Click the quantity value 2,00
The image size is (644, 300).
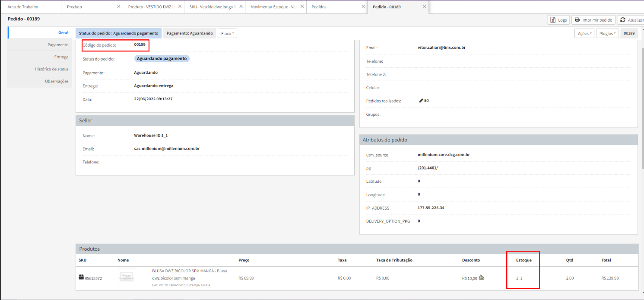(570, 278)
